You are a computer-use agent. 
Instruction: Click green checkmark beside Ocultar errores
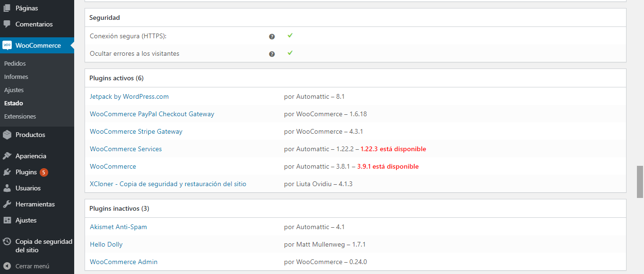pyautogui.click(x=290, y=53)
